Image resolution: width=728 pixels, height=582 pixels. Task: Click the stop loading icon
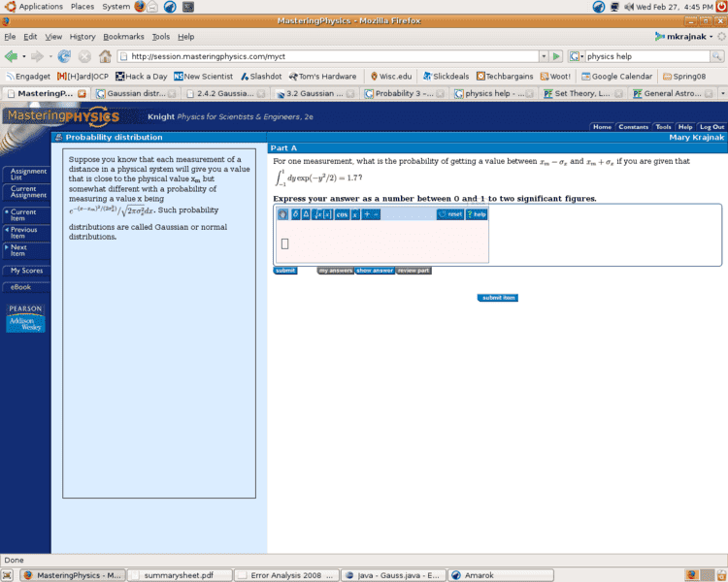pyautogui.click(x=84, y=56)
